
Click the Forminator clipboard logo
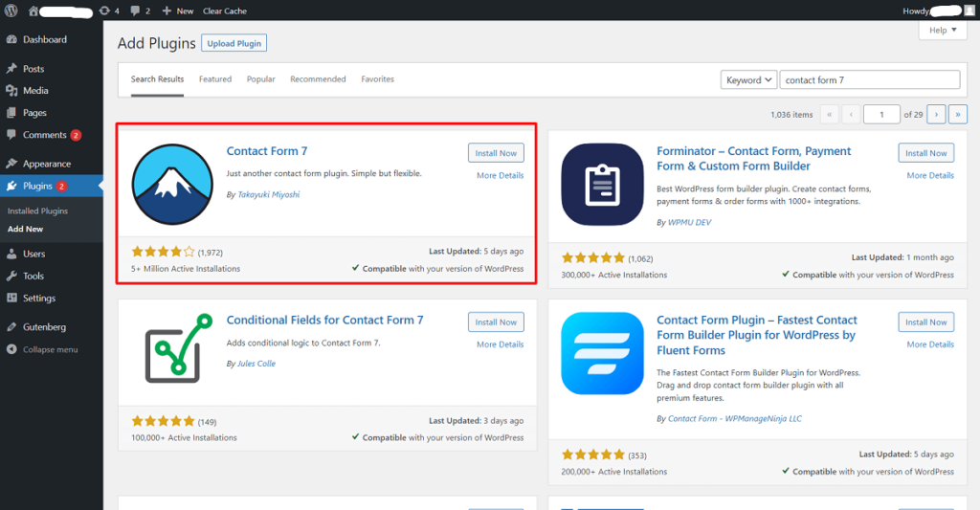602,185
